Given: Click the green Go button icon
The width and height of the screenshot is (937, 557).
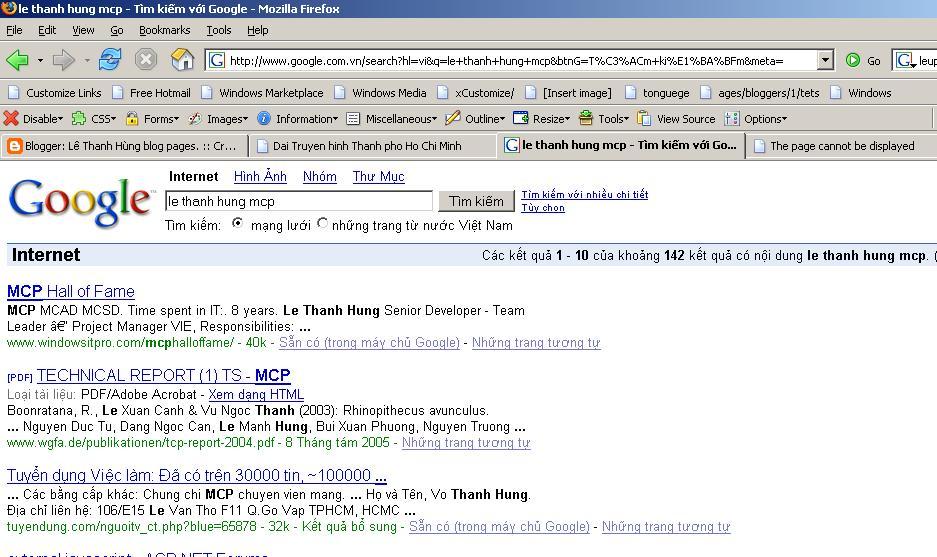Looking at the screenshot, I should [x=853, y=60].
